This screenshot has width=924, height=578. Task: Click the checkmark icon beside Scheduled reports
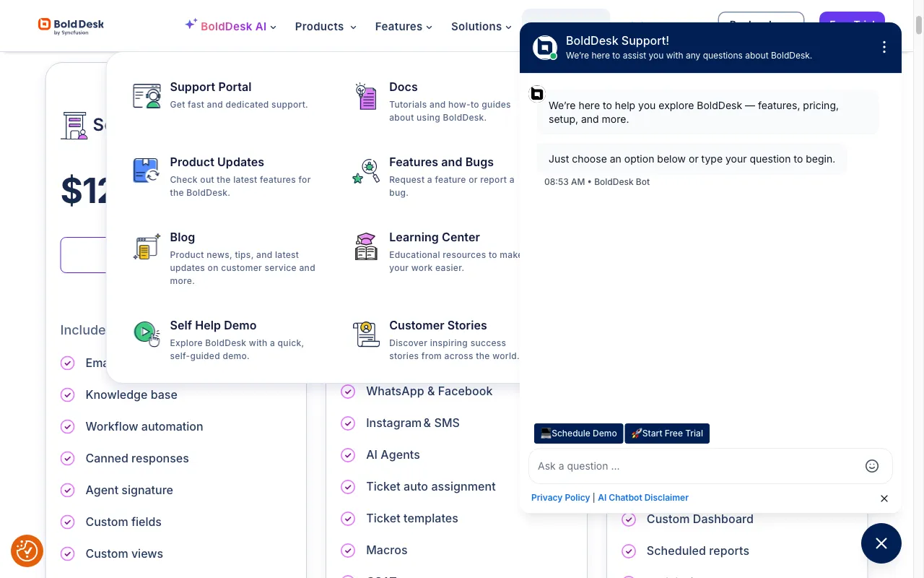click(x=629, y=551)
